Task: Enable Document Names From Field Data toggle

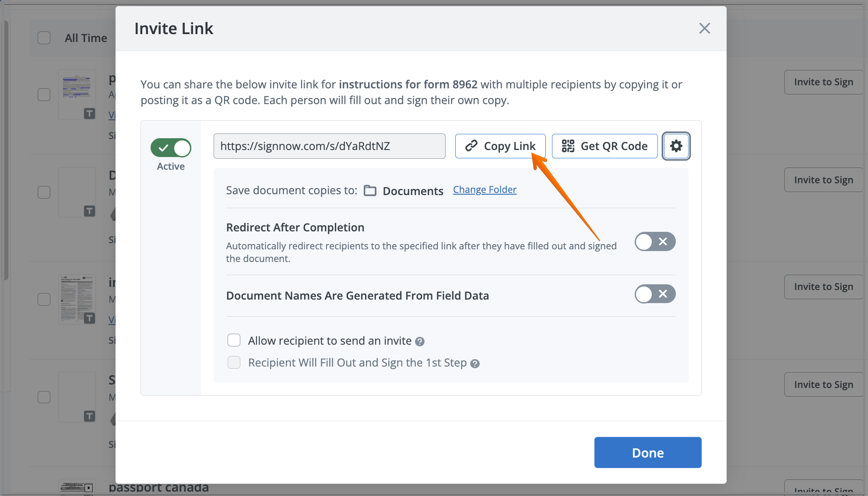Action: [x=655, y=294]
